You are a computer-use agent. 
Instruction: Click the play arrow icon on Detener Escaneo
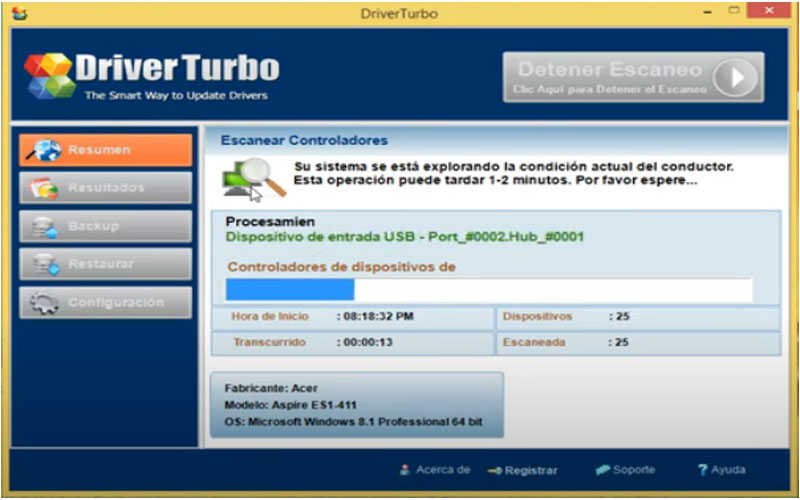[735, 78]
